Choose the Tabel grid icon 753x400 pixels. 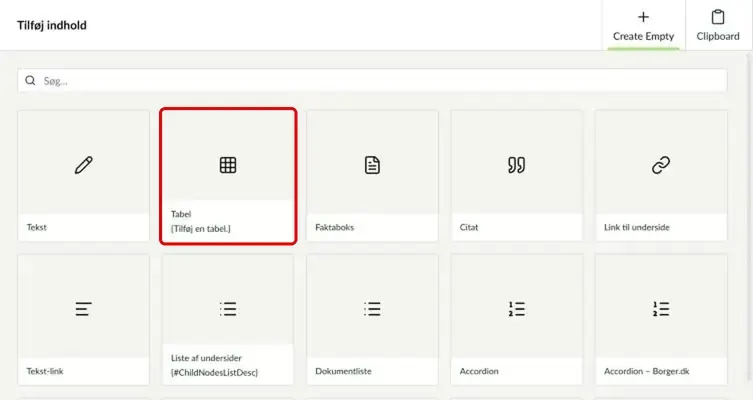(228, 165)
